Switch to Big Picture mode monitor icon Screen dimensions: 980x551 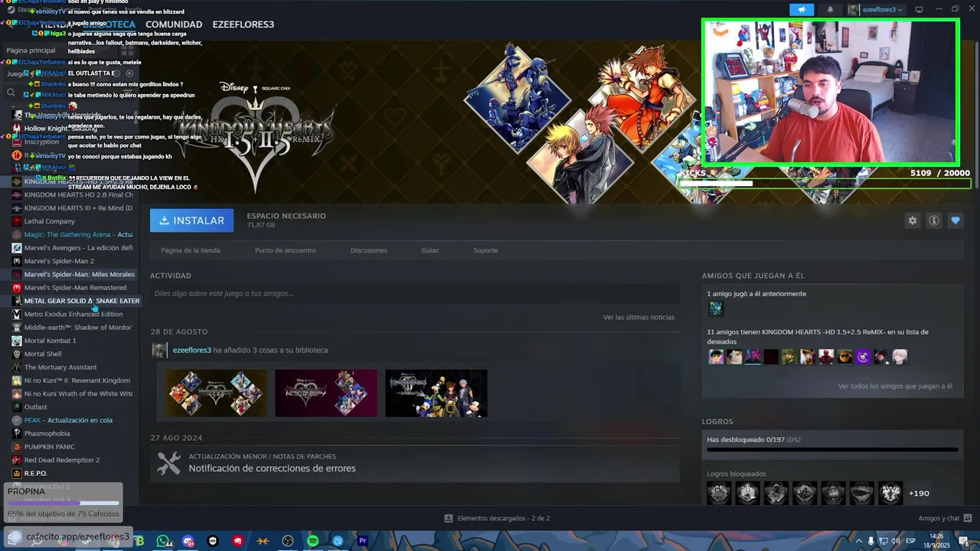pos(919,10)
